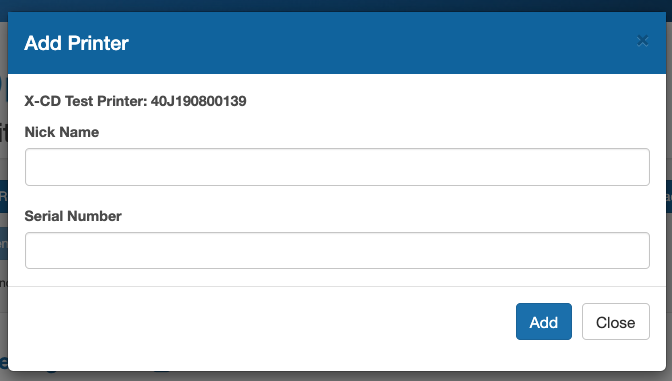This screenshot has width=672, height=381.
Task: Tap the faint X at the header's right
Action: (642, 41)
